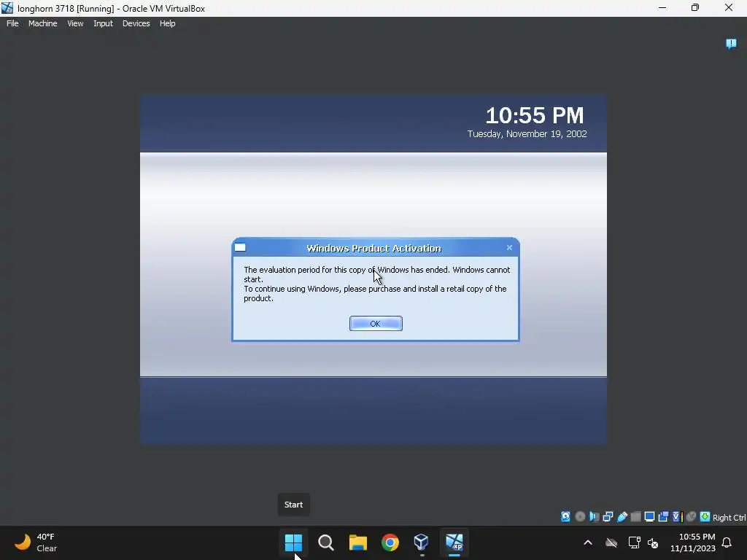Open the network status tray icon

click(x=634, y=542)
